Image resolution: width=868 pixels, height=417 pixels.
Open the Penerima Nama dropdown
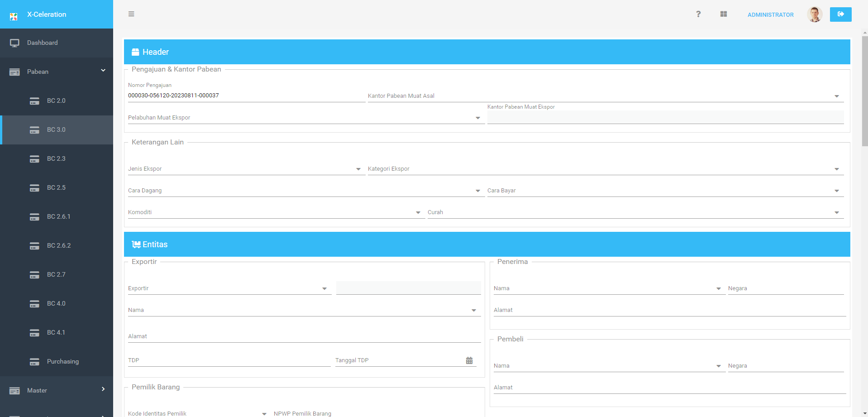(610, 288)
